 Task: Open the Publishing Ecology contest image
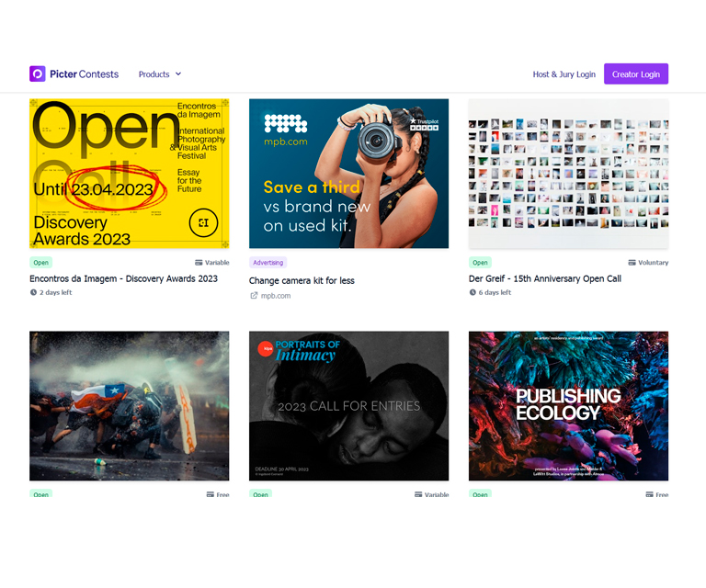(568, 405)
